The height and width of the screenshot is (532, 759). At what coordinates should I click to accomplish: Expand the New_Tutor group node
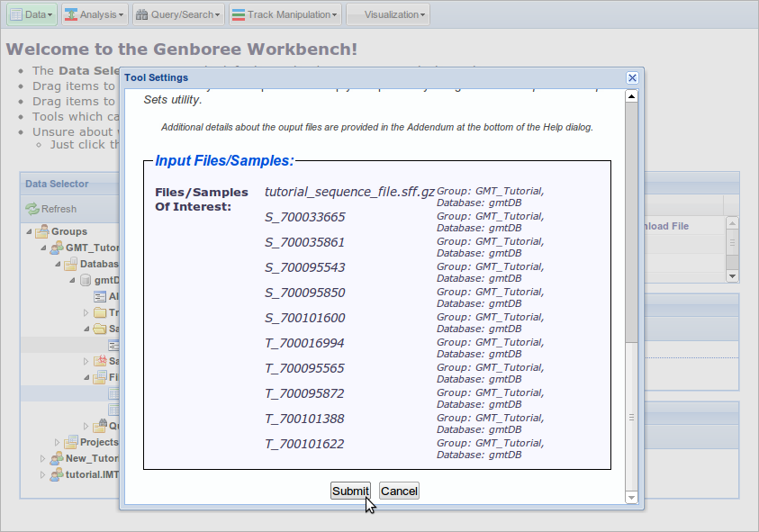pos(42,458)
